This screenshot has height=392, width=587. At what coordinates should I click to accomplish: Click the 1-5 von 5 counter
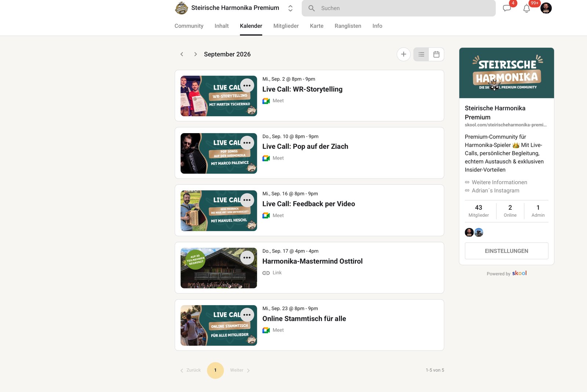[435, 370]
